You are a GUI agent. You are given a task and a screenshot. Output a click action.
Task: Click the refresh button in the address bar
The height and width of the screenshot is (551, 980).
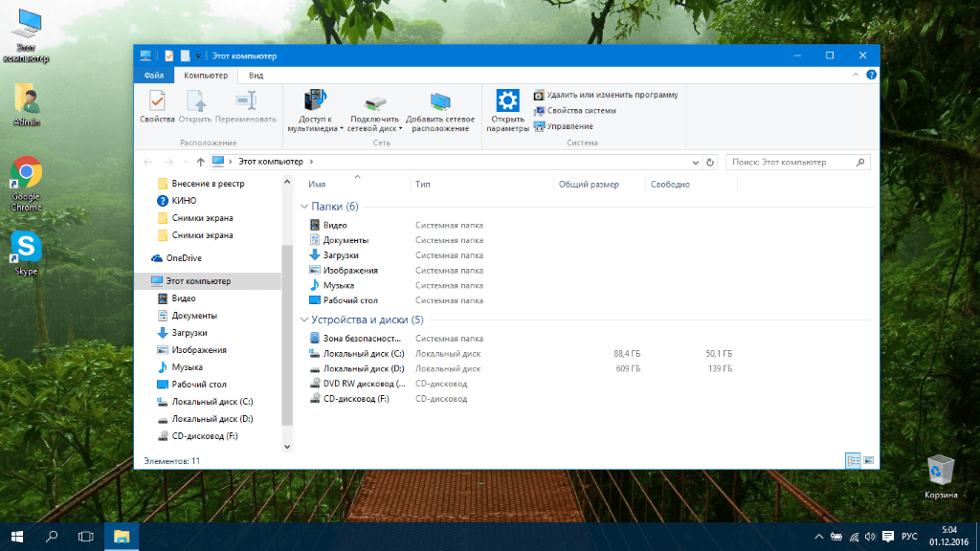[709, 162]
